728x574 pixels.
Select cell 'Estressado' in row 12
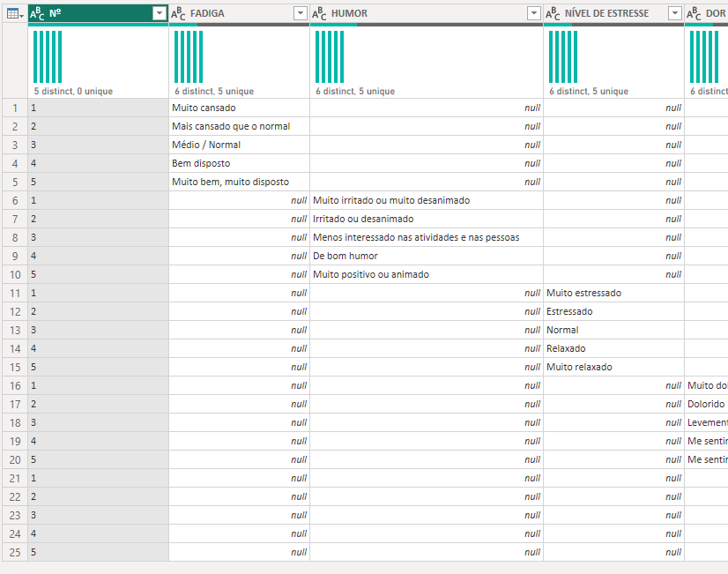[613, 311]
